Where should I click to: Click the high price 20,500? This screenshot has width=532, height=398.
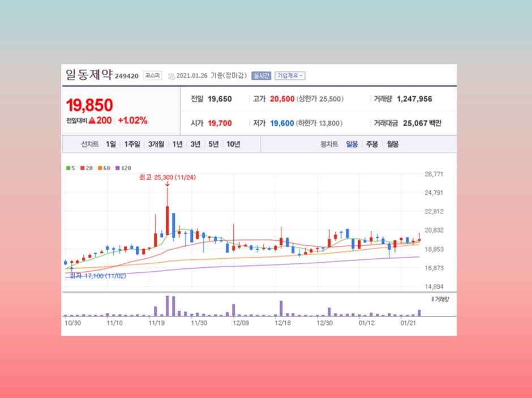click(x=282, y=99)
